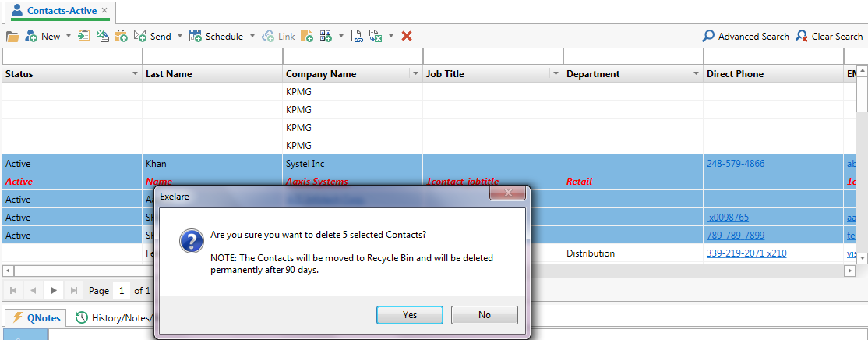The width and height of the screenshot is (868, 340).
Task: Open phone link 248-579-4866
Action: 736,164
